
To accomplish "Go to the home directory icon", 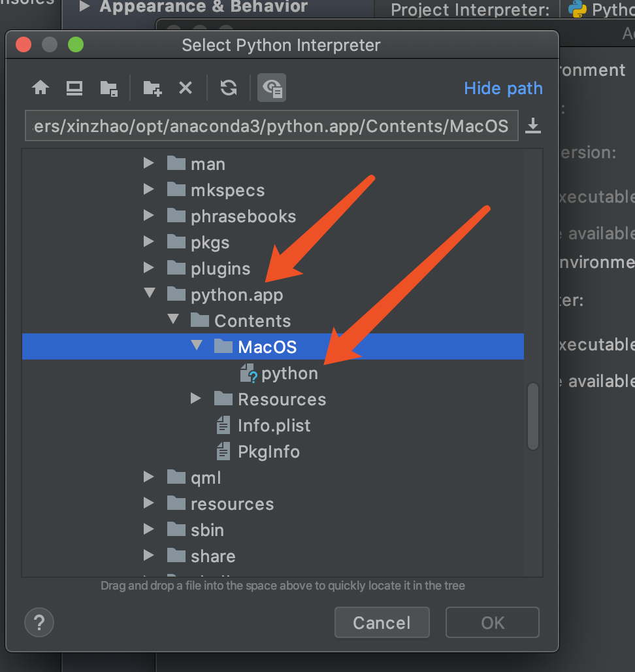I will click(41, 88).
